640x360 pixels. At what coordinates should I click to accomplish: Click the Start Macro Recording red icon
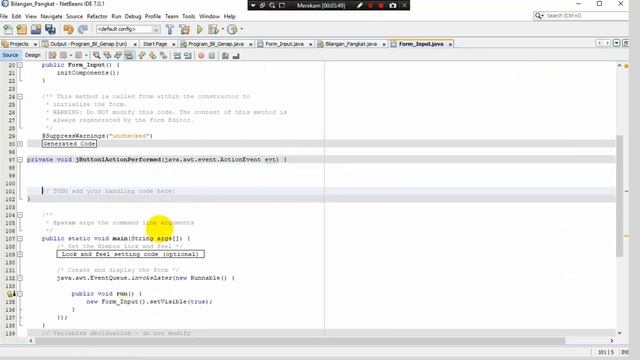click(201, 56)
